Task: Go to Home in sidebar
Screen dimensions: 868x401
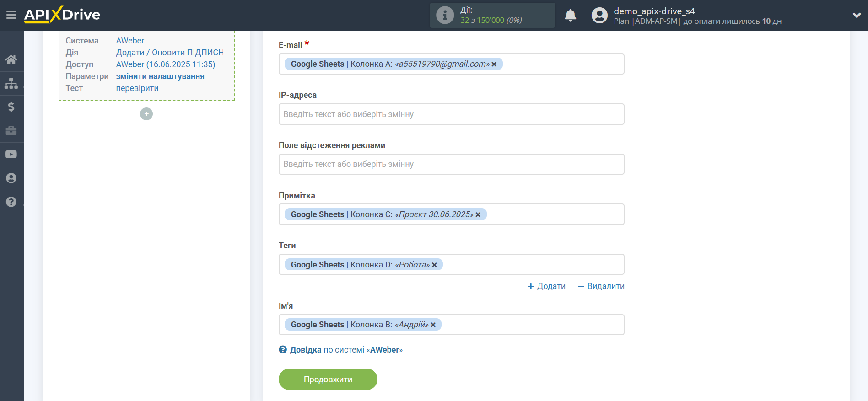Action: [11, 59]
